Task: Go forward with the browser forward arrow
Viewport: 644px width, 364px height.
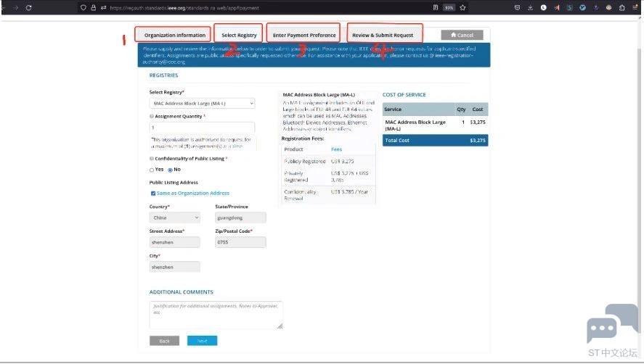Action: coord(15,7)
